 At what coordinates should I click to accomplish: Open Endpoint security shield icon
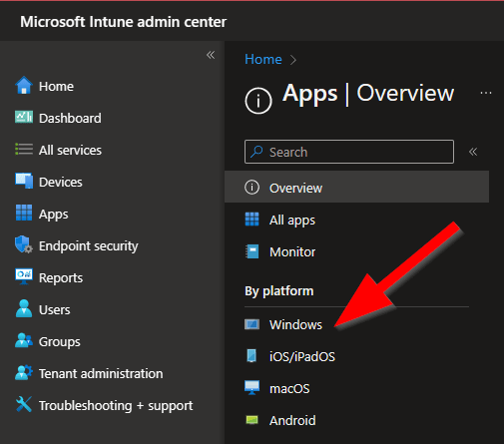coord(24,244)
